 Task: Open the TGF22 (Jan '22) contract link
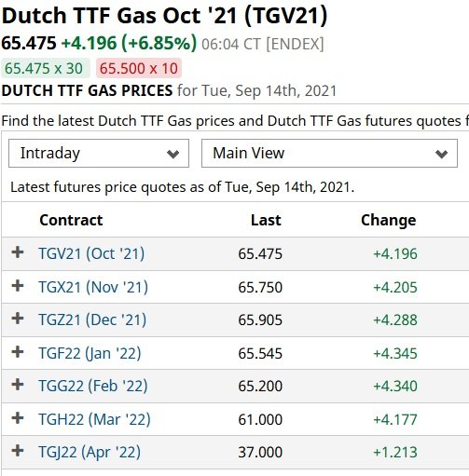coord(90,354)
